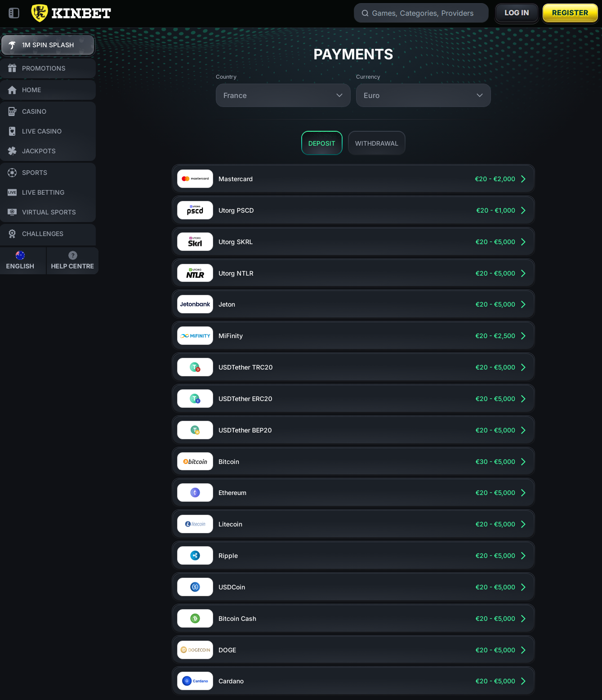This screenshot has width=602, height=700.
Task: Expand Bitcoin row chevron
Action: pos(523,462)
